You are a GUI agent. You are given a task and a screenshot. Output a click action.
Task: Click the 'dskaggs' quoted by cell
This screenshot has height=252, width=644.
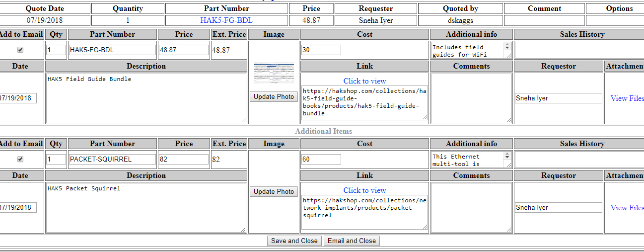(460, 20)
